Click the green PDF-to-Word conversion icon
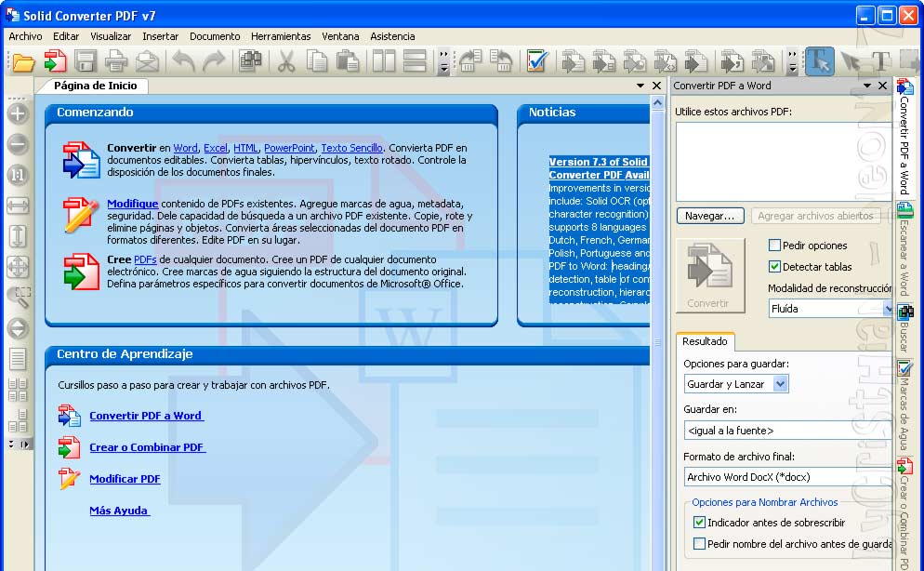The height and width of the screenshot is (571, 924). pos(56,60)
